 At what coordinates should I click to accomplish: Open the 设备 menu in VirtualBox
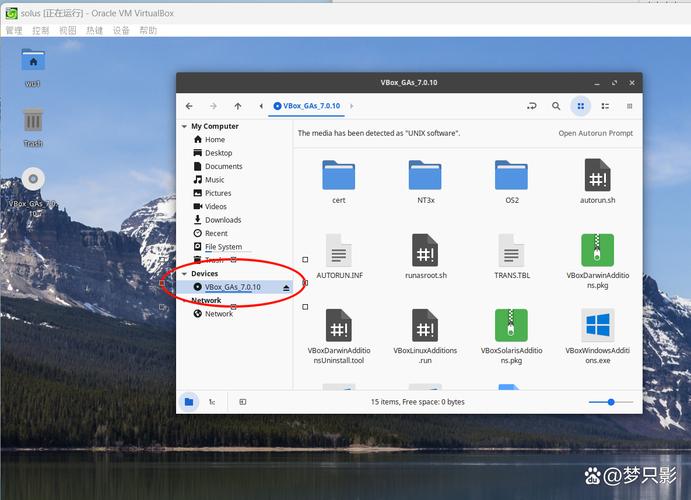click(x=121, y=30)
